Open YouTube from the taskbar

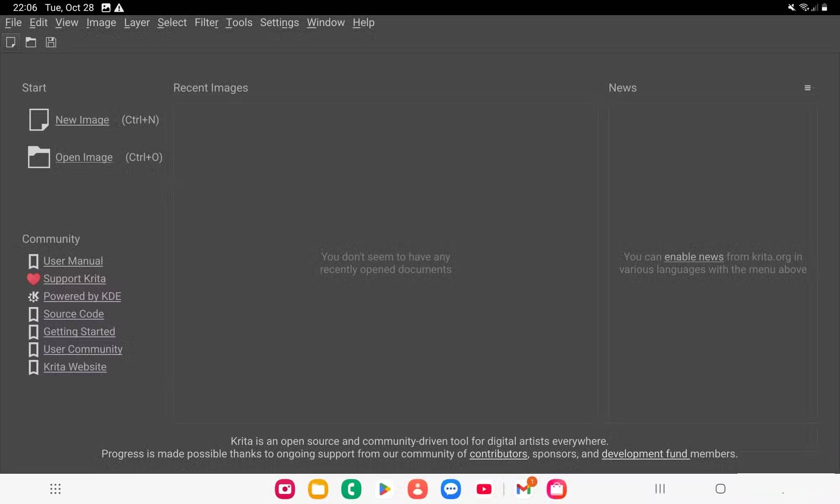484,489
